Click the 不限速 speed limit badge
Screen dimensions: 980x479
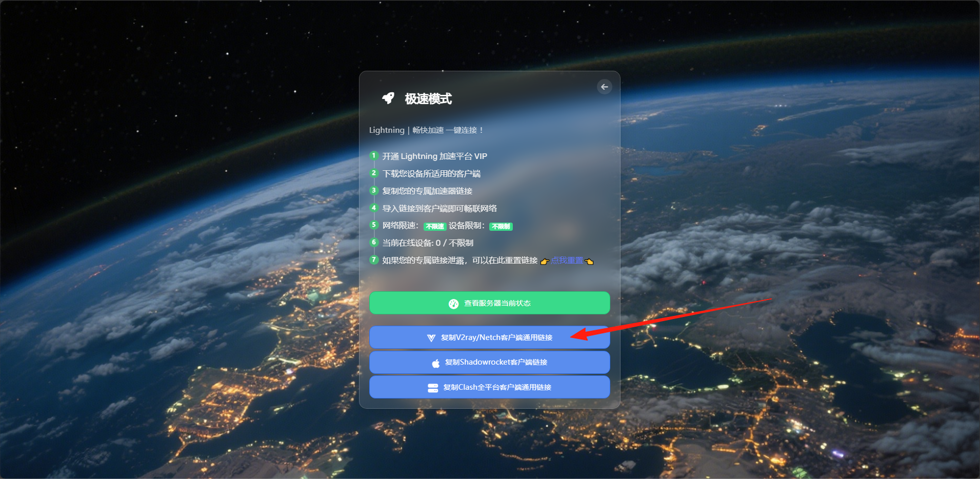435,226
